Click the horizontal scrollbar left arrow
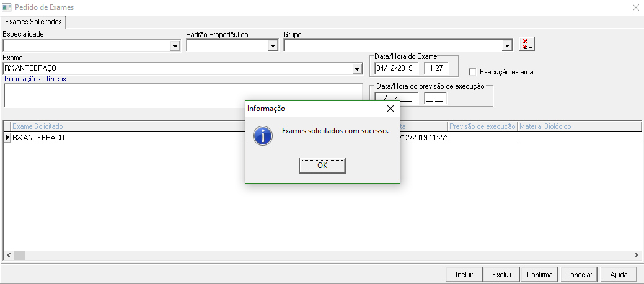 coord(9,255)
